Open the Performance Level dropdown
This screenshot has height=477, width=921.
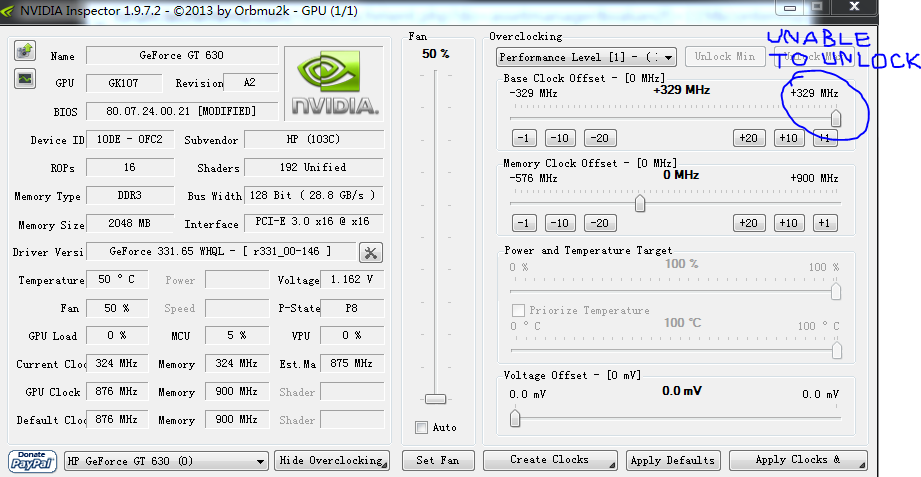coord(586,57)
